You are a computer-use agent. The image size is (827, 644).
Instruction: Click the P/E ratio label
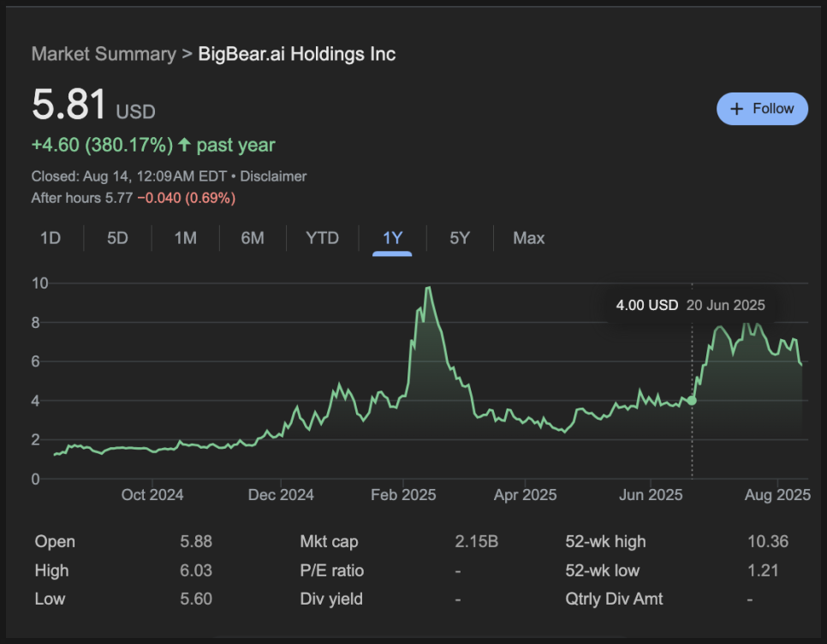click(332, 570)
